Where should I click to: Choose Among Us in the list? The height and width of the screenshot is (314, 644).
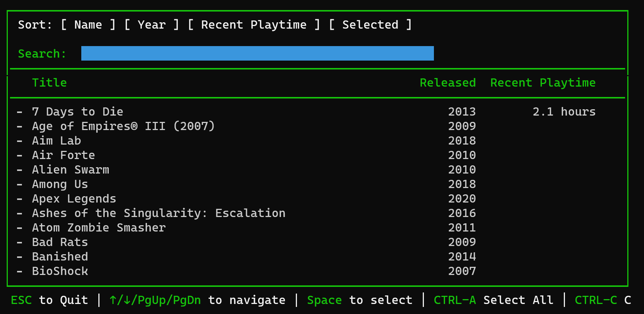click(306, 184)
